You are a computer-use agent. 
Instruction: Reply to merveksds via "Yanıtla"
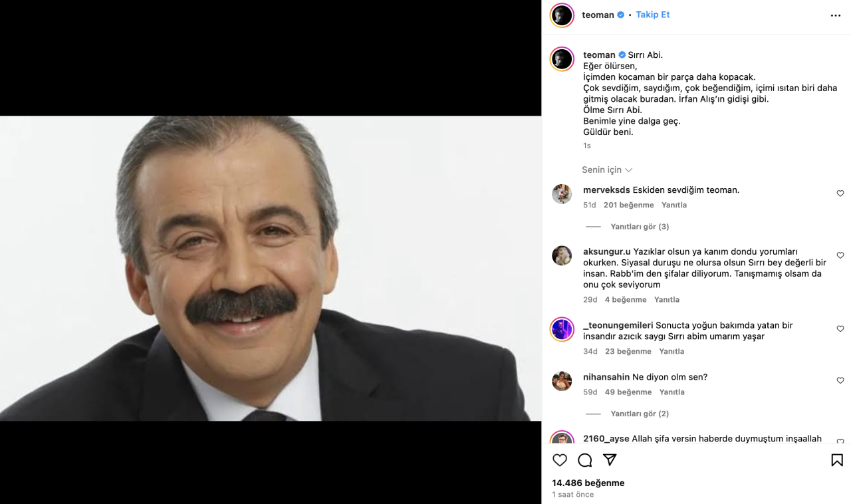tap(674, 205)
